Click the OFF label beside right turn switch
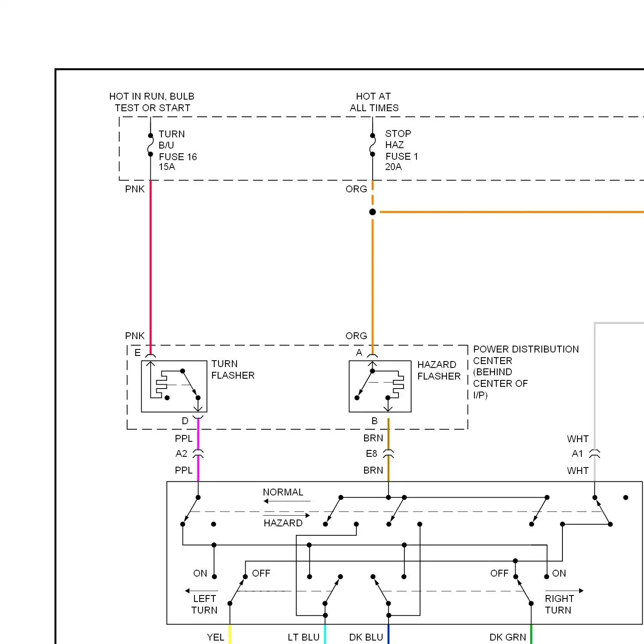Image resolution: width=644 pixels, height=644 pixels. coord(499,574)
